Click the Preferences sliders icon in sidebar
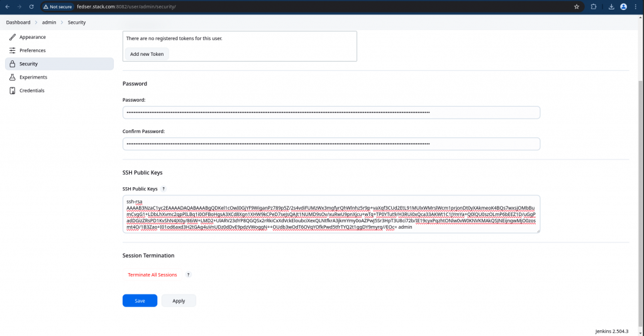Image resolution: width=644 pixels, height=336 pixels. (13, 50)
